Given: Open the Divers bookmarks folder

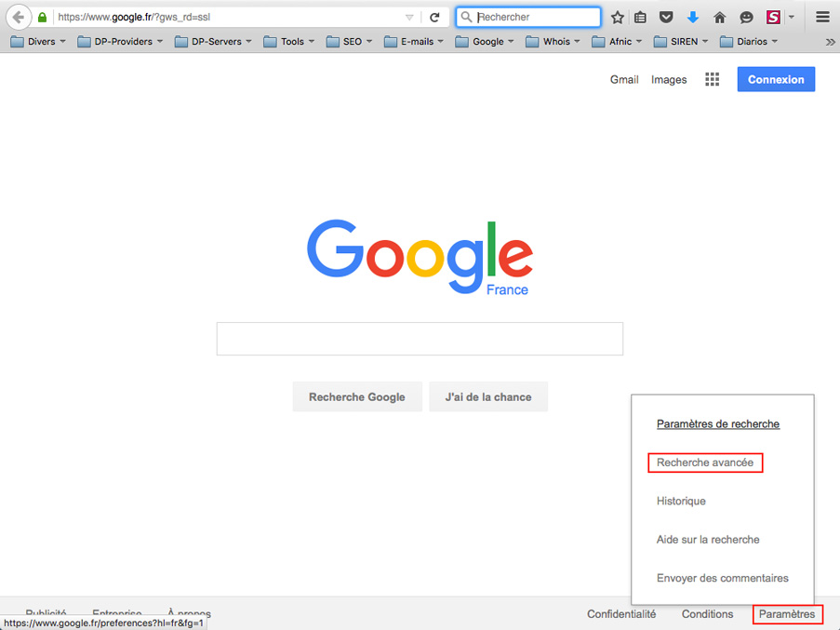Looking at the screenshot, I should pos(38,41).
